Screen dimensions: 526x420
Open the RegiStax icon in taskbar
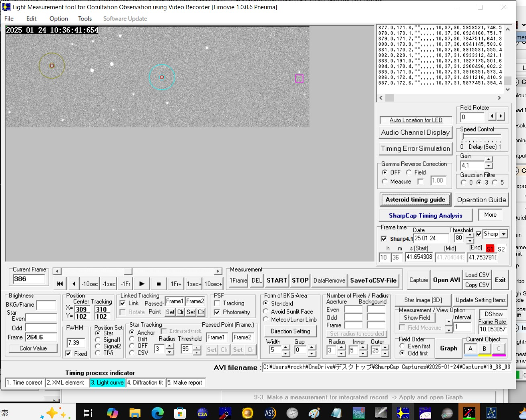(358, 413)
